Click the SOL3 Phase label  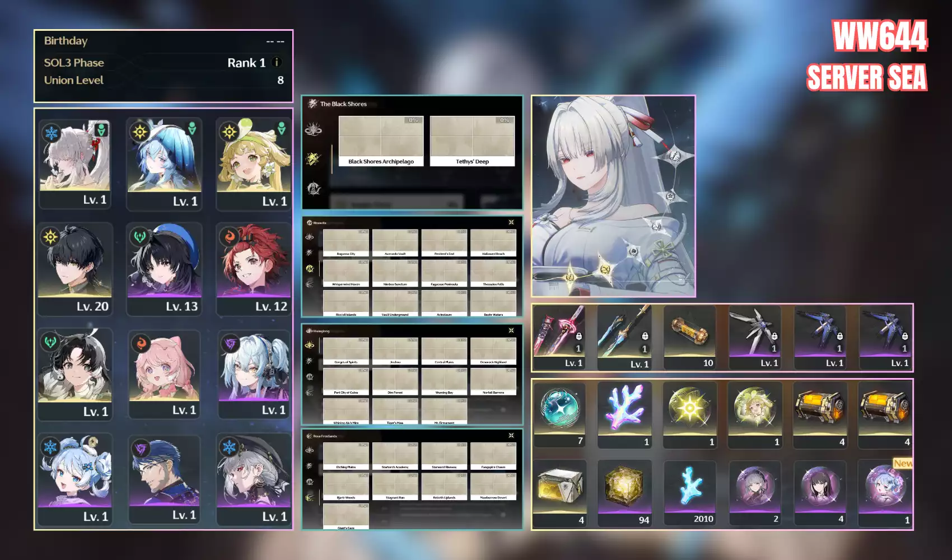[x=74, y=63]
